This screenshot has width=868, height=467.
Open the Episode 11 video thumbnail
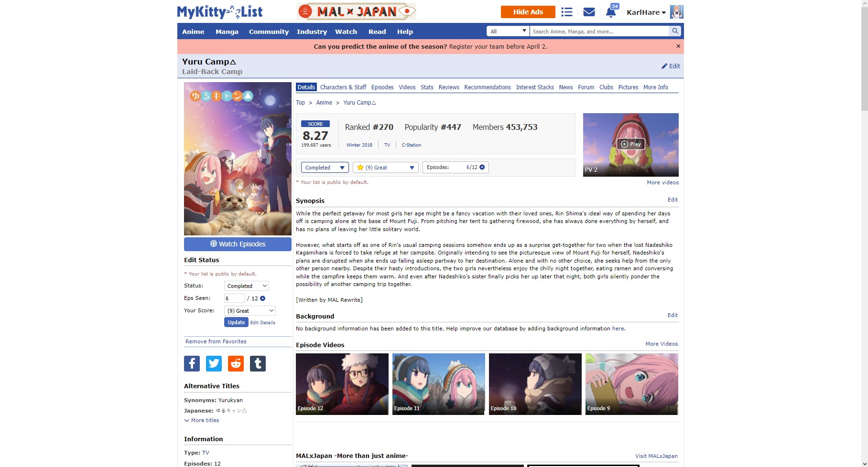(439, 384)
